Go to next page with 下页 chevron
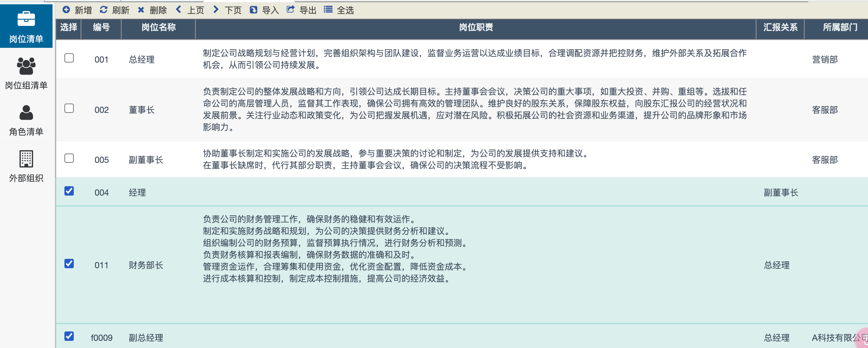 pos(216,10)
